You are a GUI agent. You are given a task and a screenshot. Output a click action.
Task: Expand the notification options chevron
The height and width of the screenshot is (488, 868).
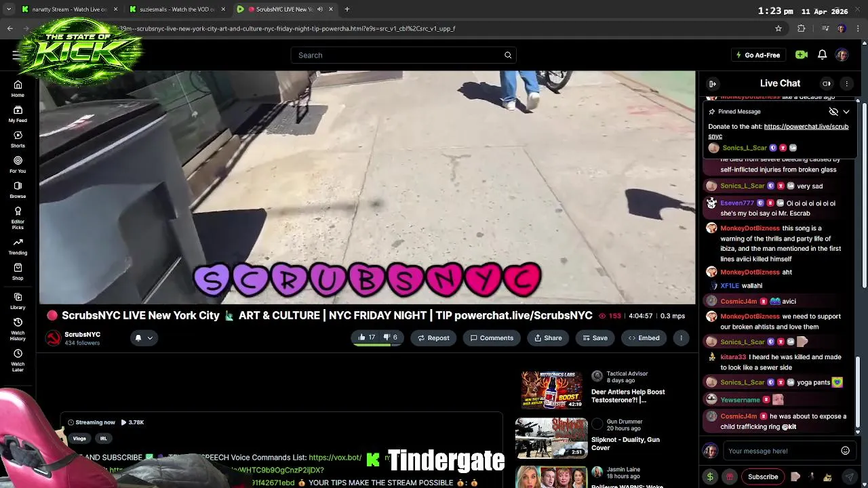tap(150, 338)
